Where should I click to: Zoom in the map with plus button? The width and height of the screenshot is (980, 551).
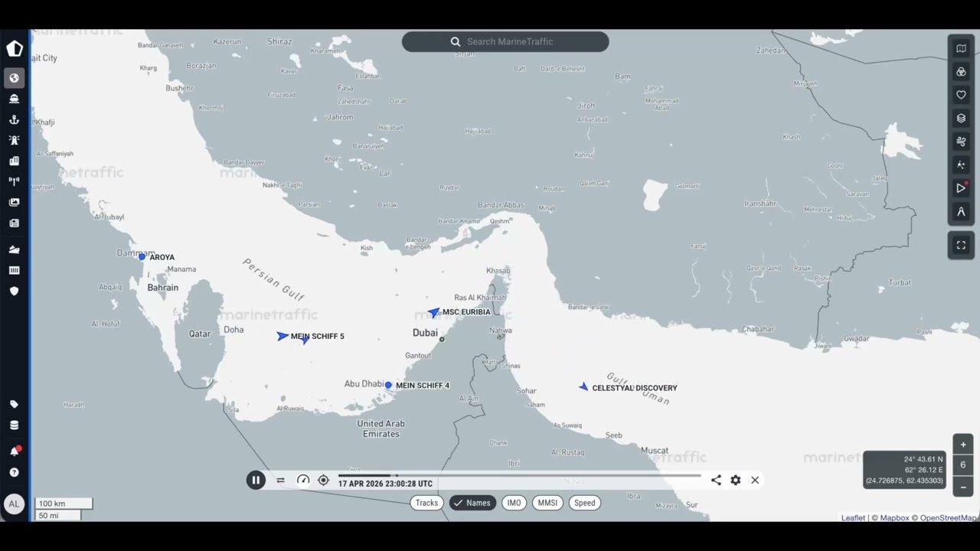(963, 445)
